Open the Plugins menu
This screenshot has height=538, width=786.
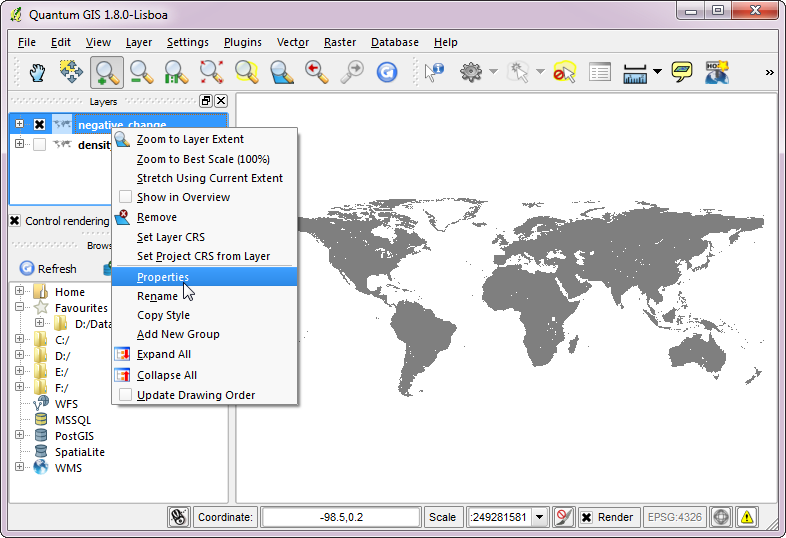(x=243, y=43)
